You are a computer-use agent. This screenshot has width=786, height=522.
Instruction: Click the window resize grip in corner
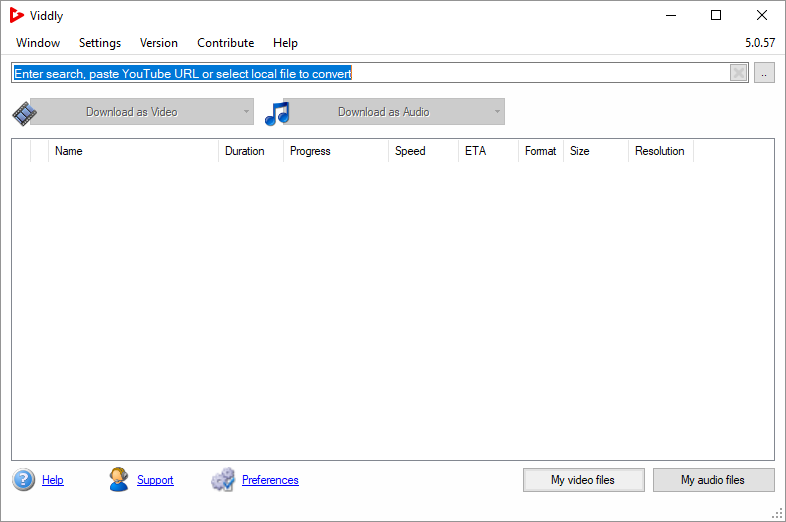(x=777, y=513)
